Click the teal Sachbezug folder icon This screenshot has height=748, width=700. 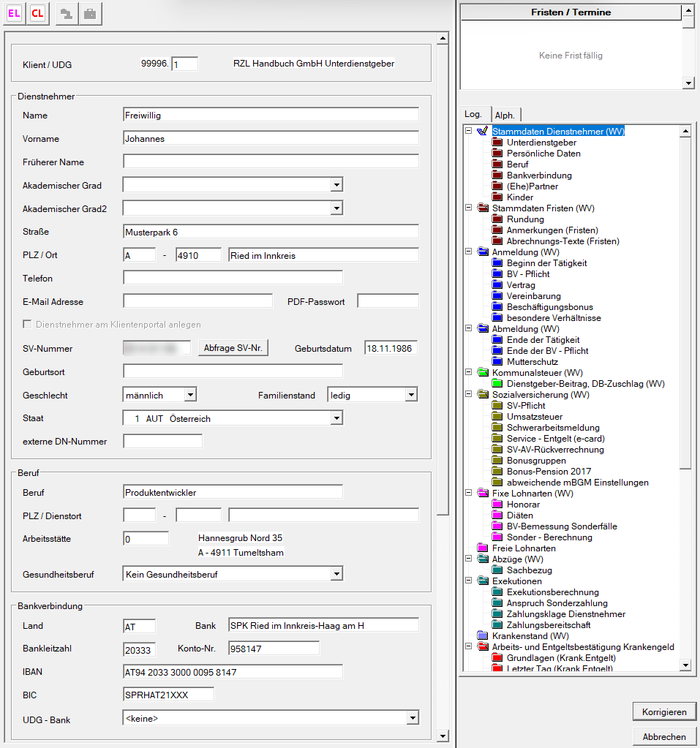click(497, 570)
